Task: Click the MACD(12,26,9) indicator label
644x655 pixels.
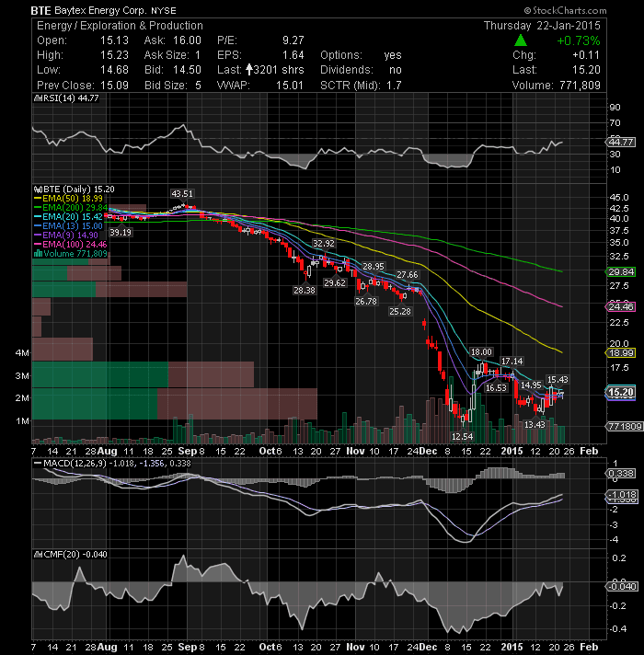Action: (x=75, y=464)
